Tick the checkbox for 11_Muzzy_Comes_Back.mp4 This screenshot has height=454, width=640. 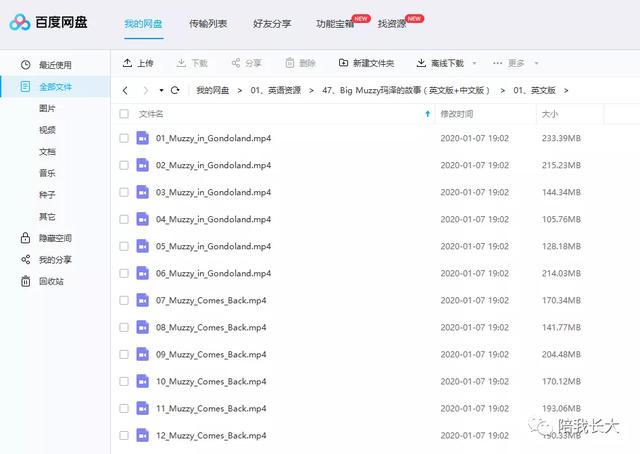coord(124,408)
